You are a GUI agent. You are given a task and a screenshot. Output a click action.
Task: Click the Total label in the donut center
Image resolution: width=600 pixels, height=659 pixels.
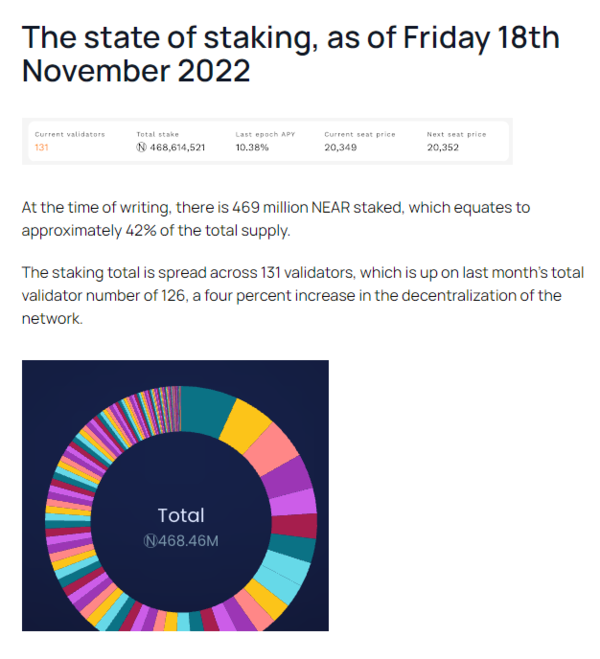point(181,515)
